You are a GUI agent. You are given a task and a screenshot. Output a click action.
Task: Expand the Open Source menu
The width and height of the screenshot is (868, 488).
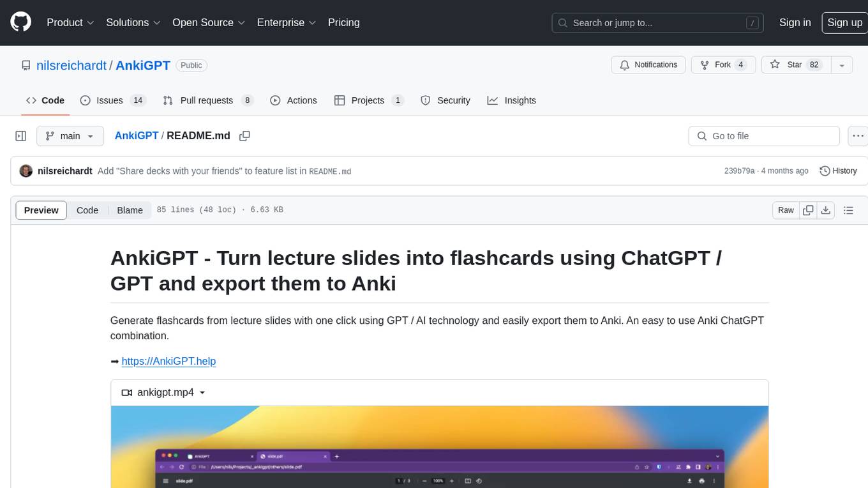pyautogui.click(x=209, y=22)
